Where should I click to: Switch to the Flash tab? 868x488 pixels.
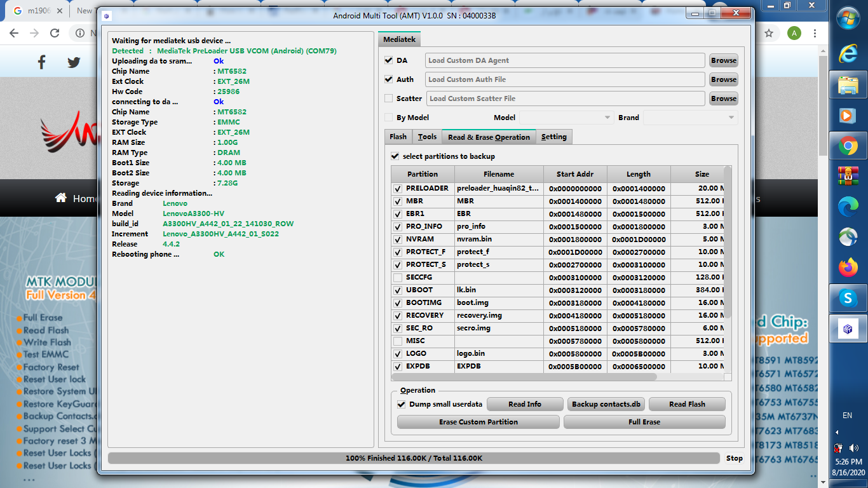pyautogui.click(x=398, y=137)
